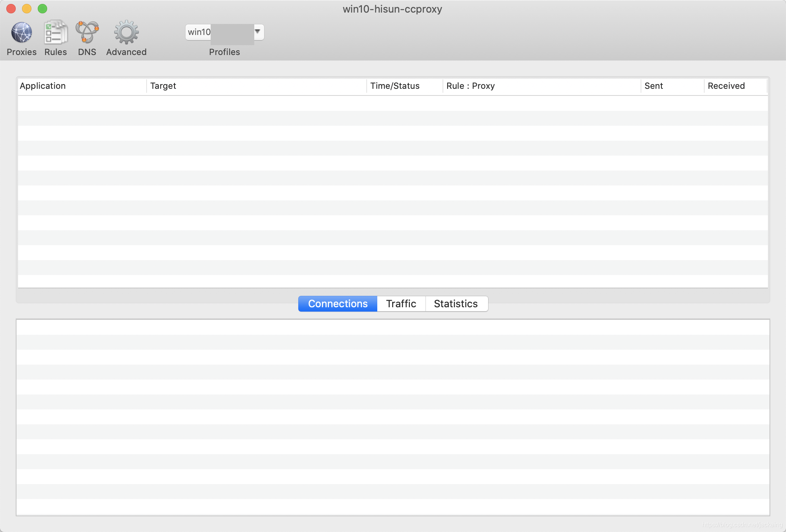Close the window with red button
The width and height of the screenshot is (786, 532).
11,9
